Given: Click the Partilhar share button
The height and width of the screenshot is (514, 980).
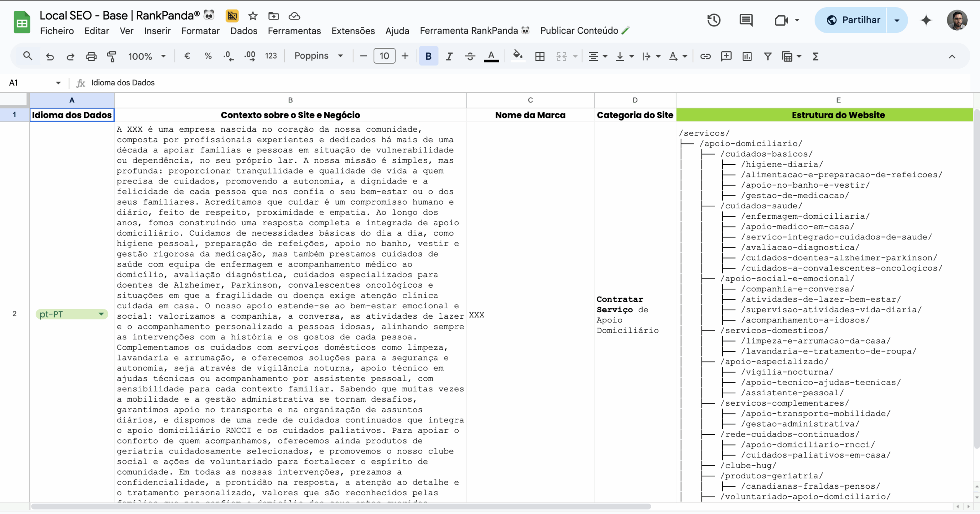Looking at the screenshot, I should tap(851, 20).
